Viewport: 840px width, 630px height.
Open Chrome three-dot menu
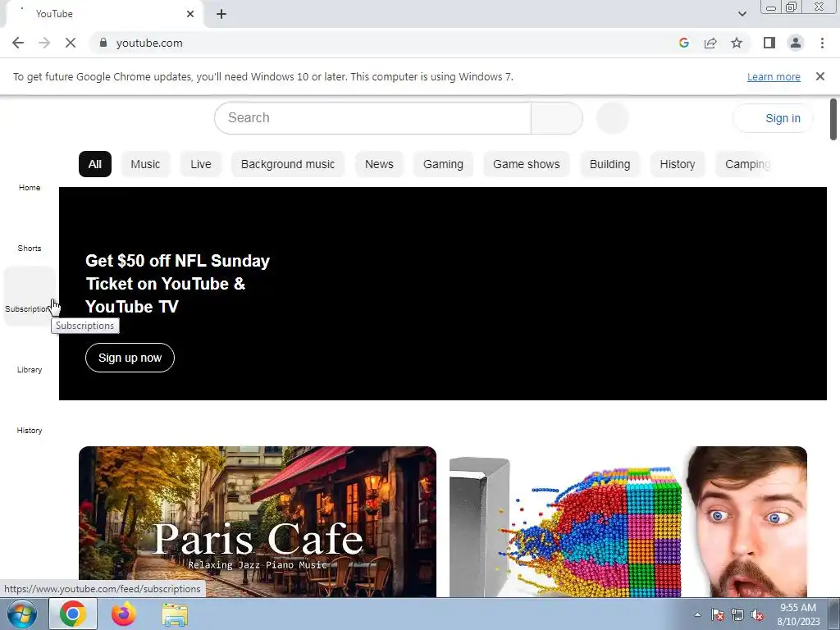(x=822, y=43)
